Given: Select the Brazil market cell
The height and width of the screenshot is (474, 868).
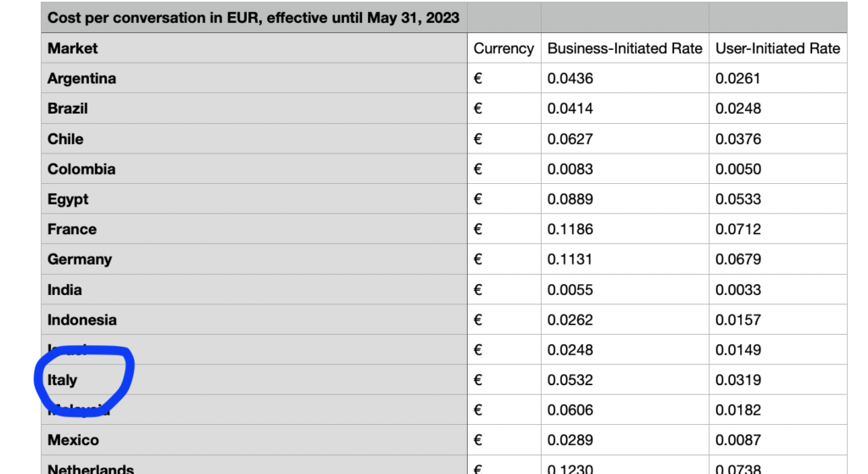Looking at the screenshot, I should [x=254, y=109].
